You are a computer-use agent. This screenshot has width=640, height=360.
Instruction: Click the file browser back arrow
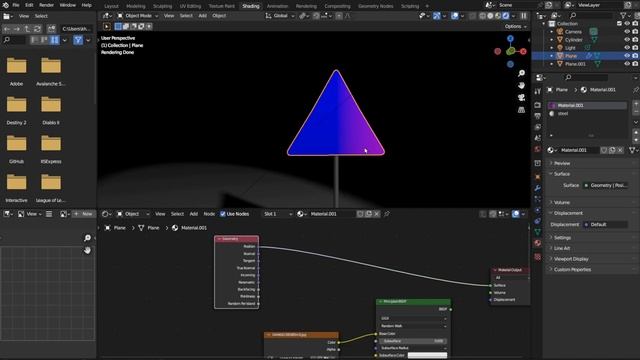7,29
